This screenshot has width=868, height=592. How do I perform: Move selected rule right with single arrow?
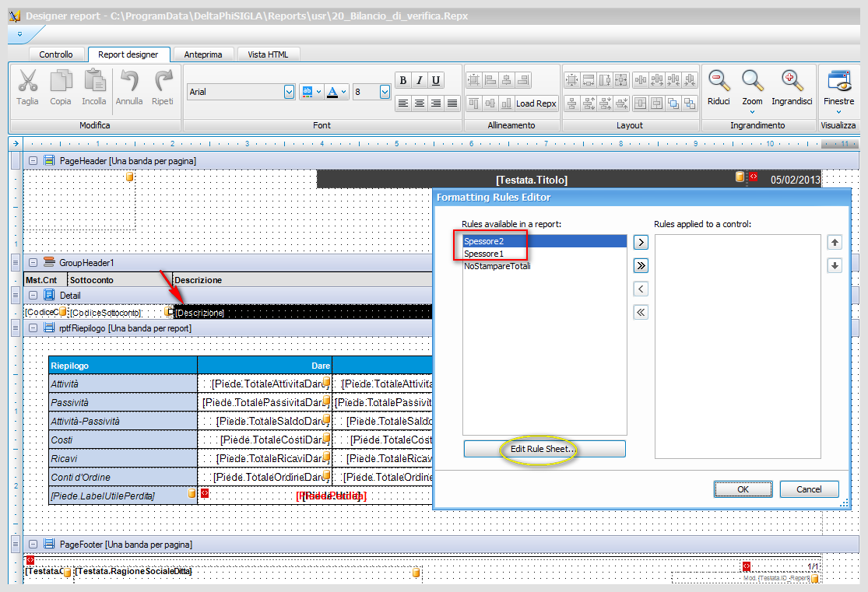click(x=641, y=243)
